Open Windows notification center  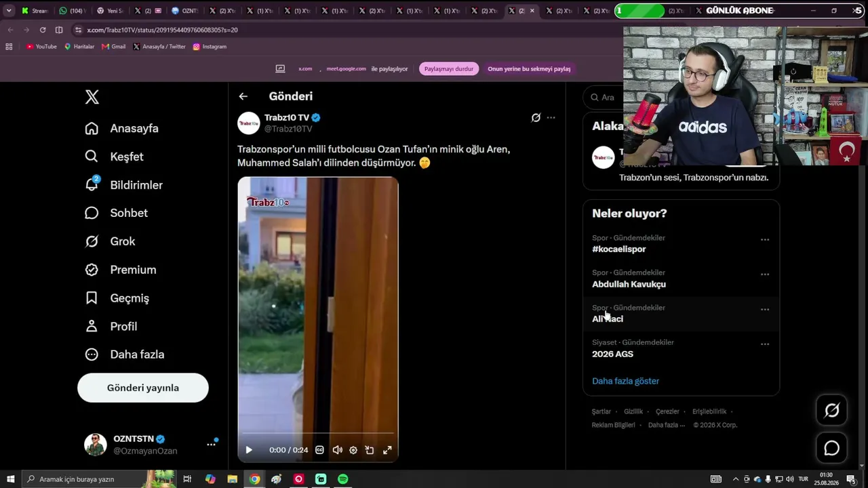tap(851, 479)
